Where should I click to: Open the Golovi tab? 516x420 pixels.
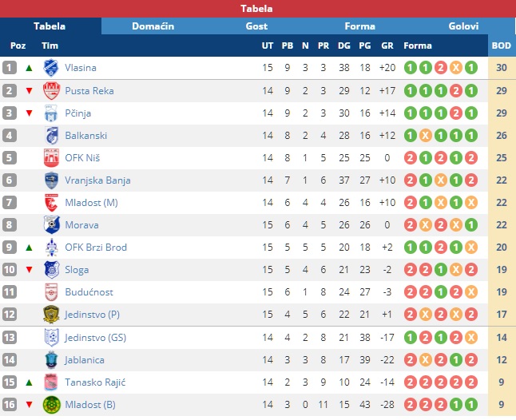(463, 26)
